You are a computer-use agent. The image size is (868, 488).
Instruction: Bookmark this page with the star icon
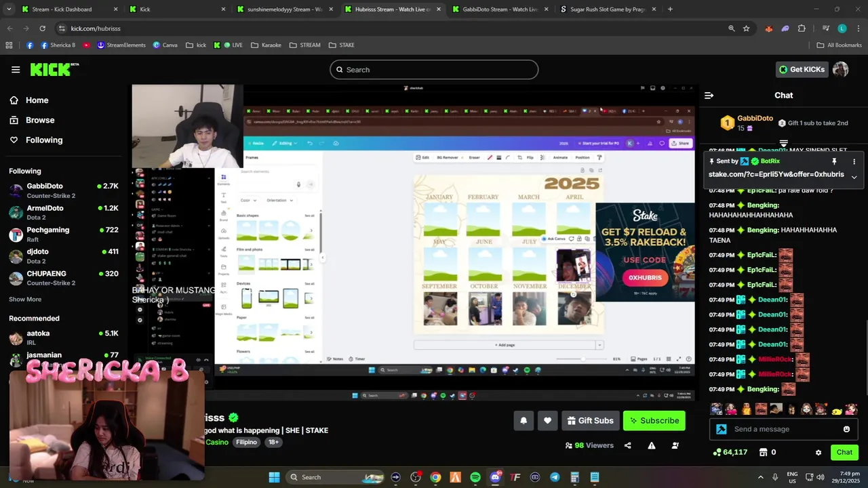746,28
